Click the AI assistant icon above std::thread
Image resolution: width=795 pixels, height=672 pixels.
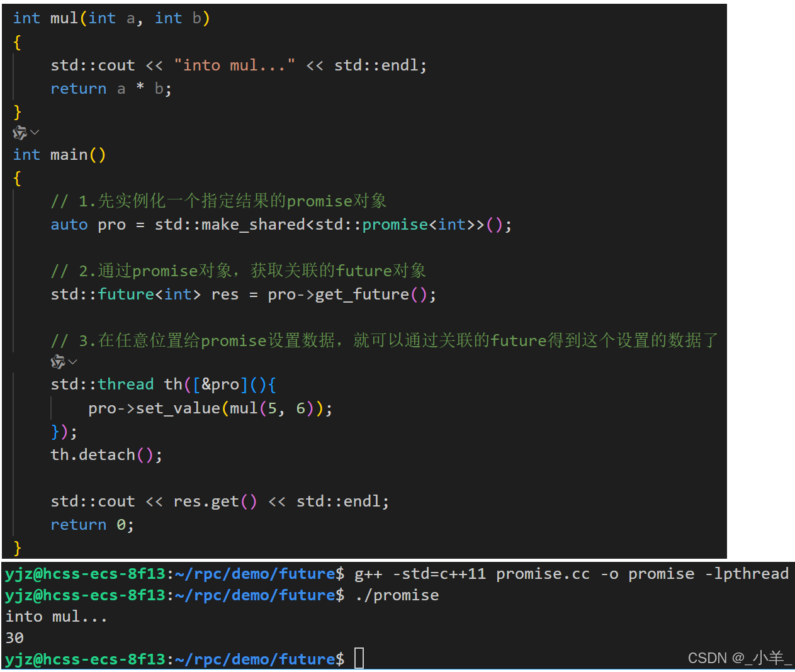click(58, 362)
